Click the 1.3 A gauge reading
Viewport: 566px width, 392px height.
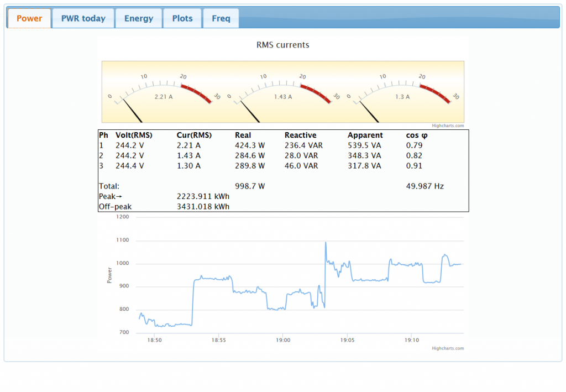(x=402, y=97)
